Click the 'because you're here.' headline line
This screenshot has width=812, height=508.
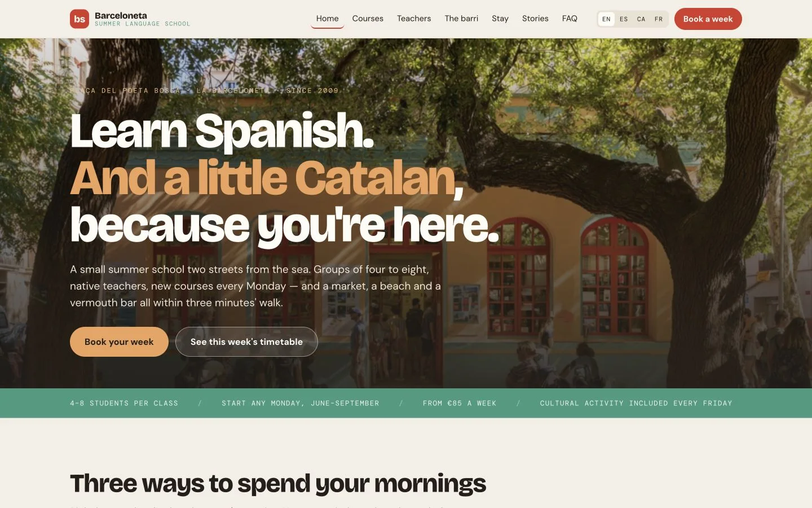(x=285, y=226)
